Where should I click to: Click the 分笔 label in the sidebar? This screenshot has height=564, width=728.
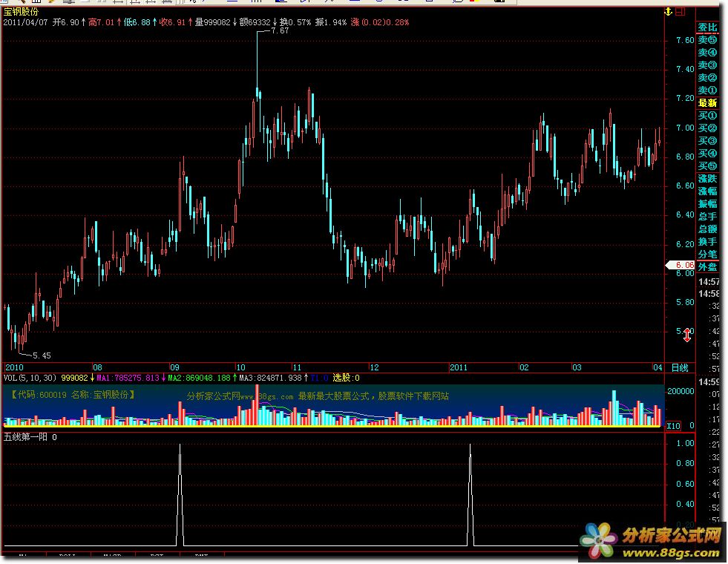coord(707,255)
